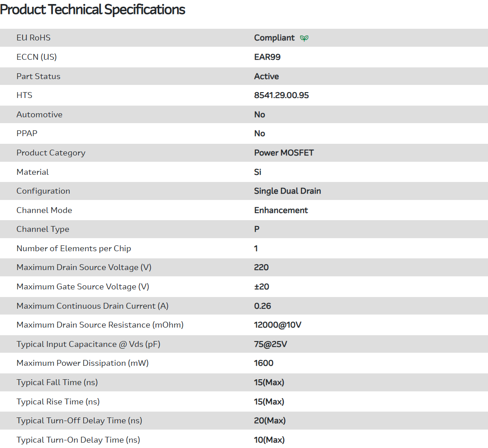Select the 12000@10V resistance value
Image resolution: width=488 pixels, height=448 pixels.
[278, 325]
